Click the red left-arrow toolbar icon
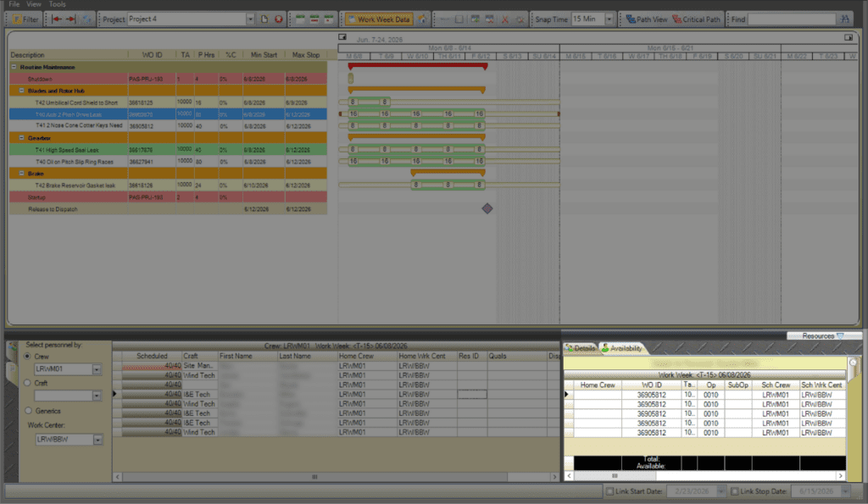The image size is (868, 504). point(58,19)
